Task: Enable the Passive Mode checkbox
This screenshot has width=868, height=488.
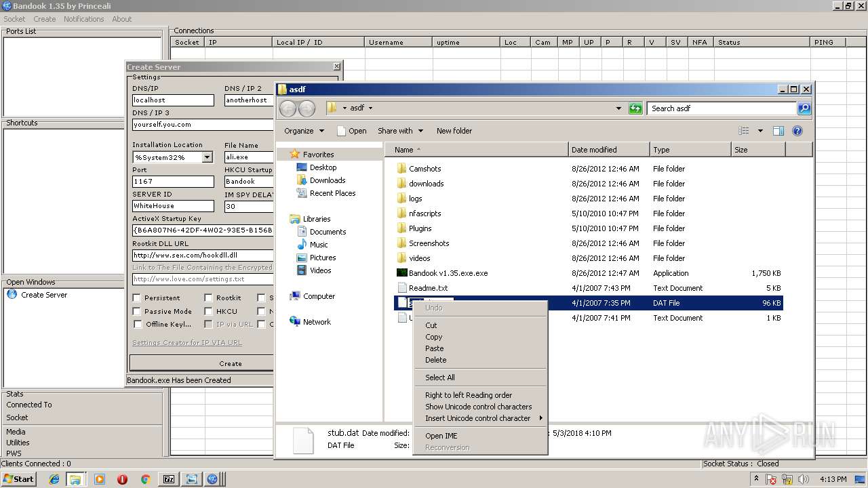Action: [137, 312]
